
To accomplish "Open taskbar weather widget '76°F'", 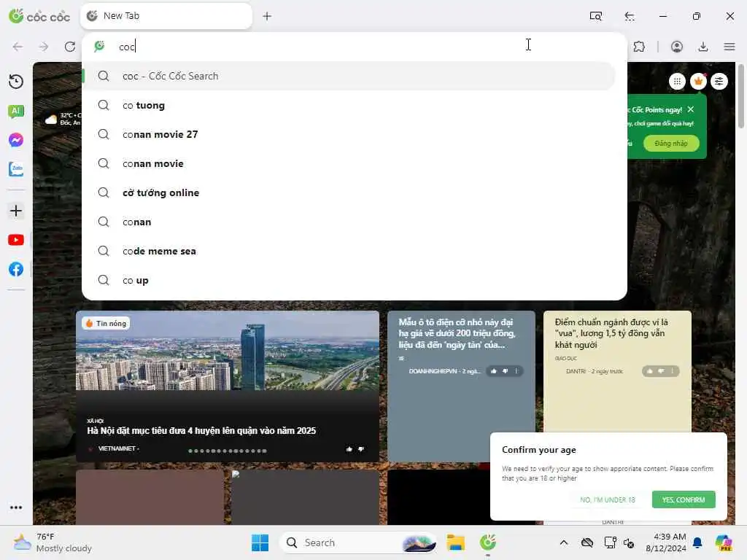I will [53, 542].
